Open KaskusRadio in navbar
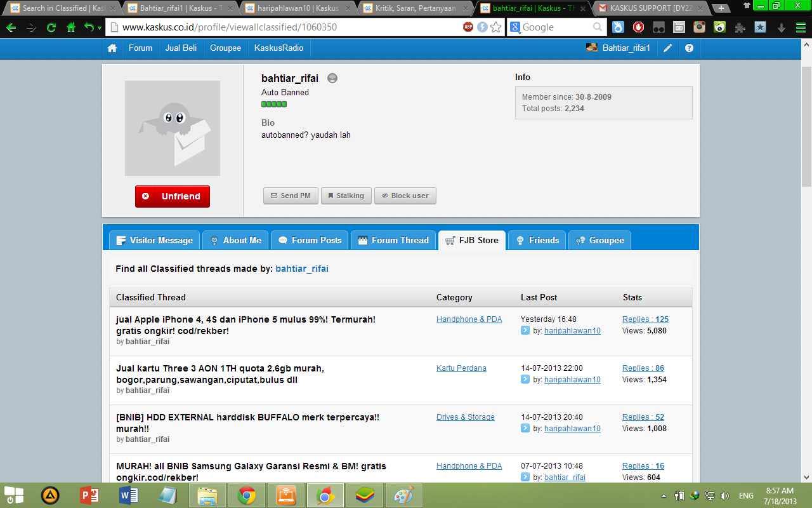 pos(278,48)
